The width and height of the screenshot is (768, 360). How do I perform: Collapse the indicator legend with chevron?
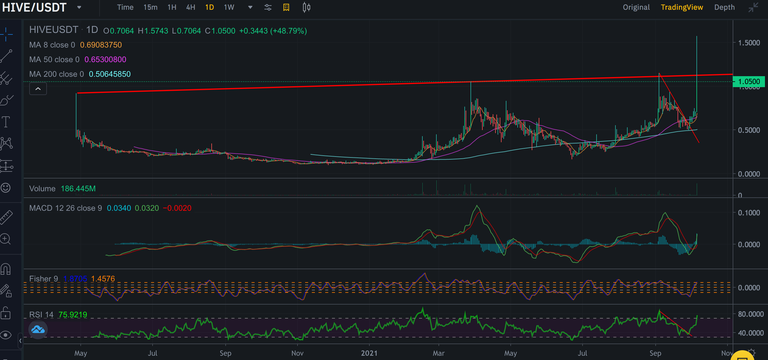tap(38, 89)
